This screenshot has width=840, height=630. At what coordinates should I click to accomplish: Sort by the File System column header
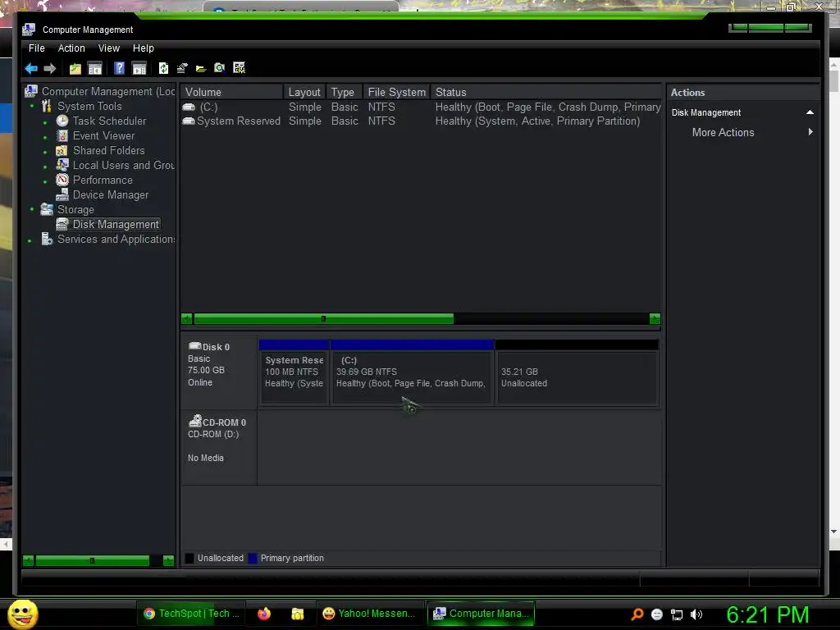[396, 92]
